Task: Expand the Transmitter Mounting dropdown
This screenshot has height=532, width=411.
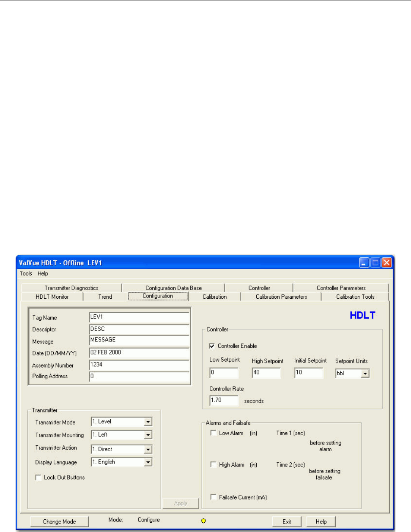Action: (148, 435)
